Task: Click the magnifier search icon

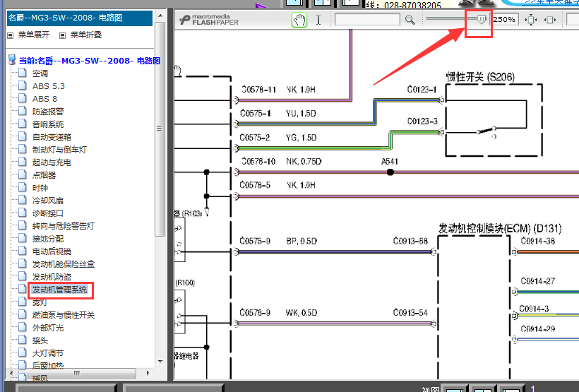Action: point(410,20)
